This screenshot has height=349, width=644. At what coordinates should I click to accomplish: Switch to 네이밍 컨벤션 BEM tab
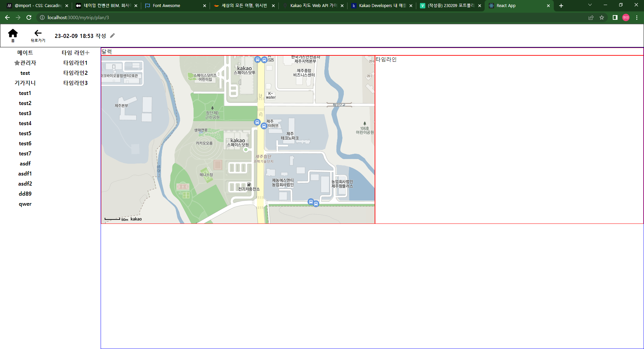(106, 6)
